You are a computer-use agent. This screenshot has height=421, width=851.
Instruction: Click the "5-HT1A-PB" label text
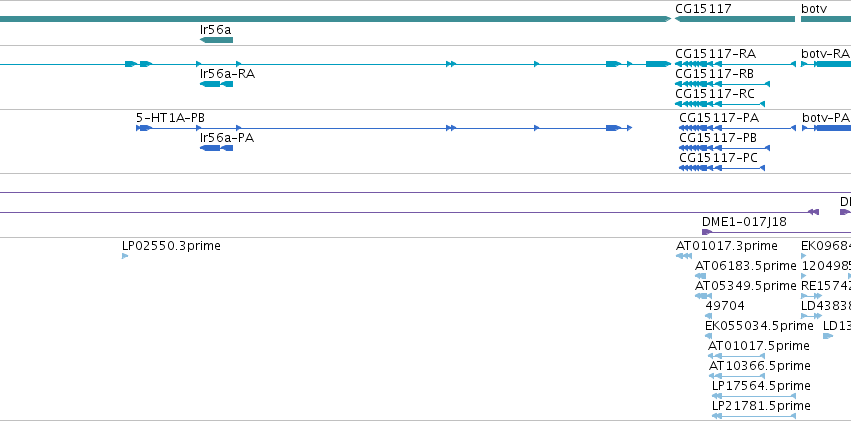(x=170, y=118)
